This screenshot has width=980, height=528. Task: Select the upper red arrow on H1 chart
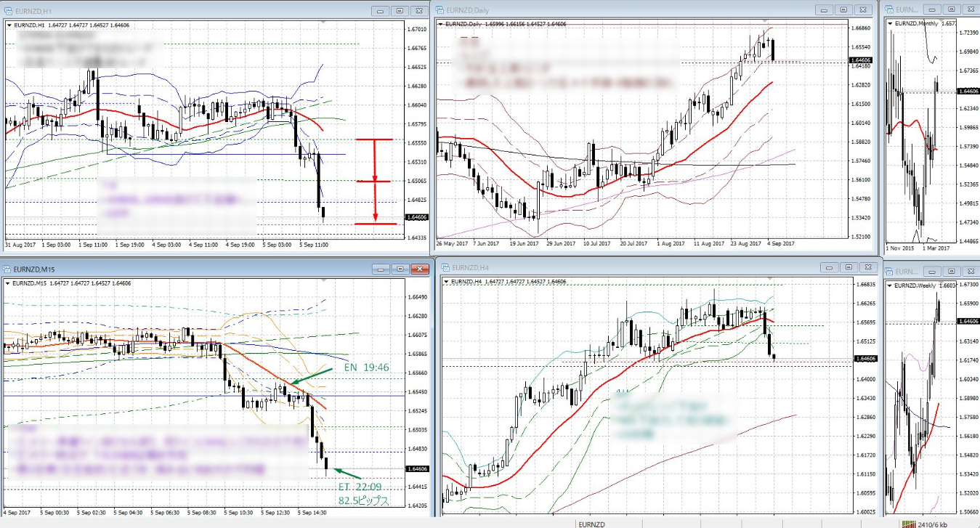coord(375,159)
